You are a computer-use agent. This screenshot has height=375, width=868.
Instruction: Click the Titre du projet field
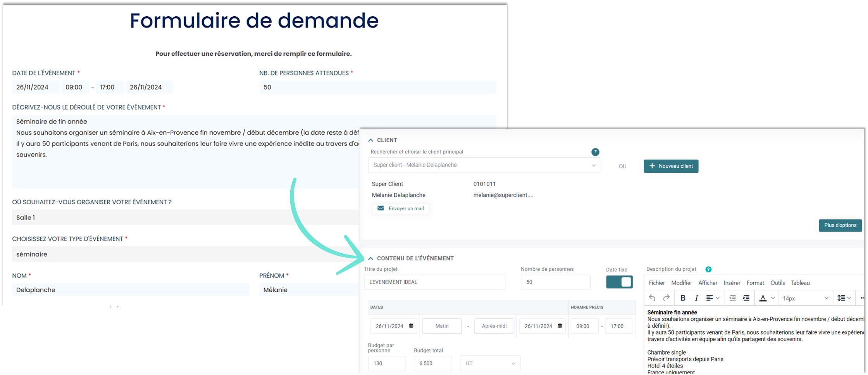[435, 282]
